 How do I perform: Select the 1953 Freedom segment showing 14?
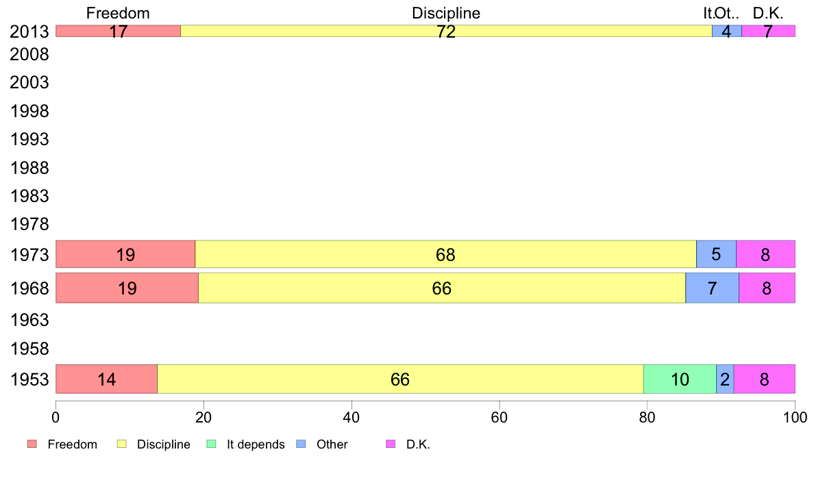pos(106,379)
